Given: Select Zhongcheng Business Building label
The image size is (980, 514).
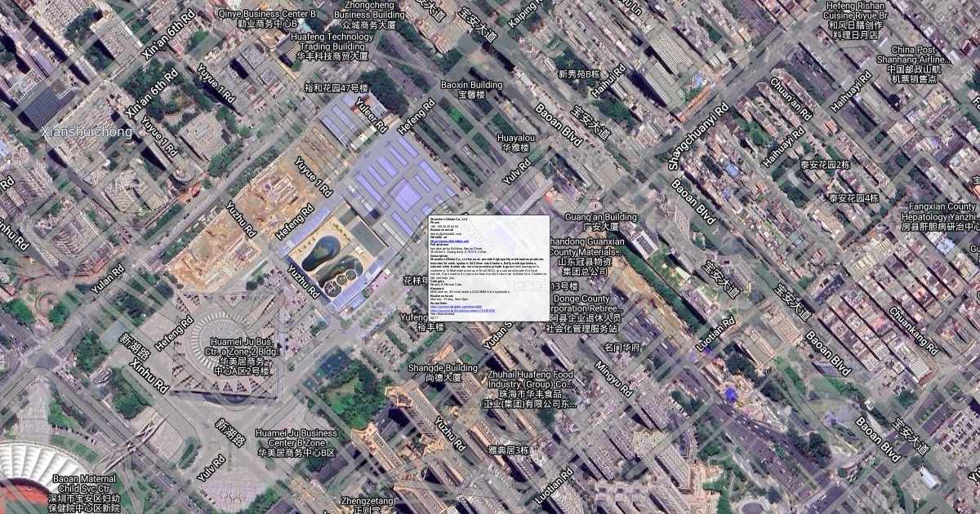Looking at the screenshot, I should (x=369, y=14).
